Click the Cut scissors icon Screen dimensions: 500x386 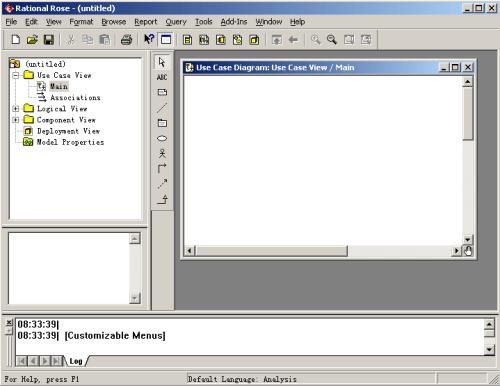coord(70,40)
